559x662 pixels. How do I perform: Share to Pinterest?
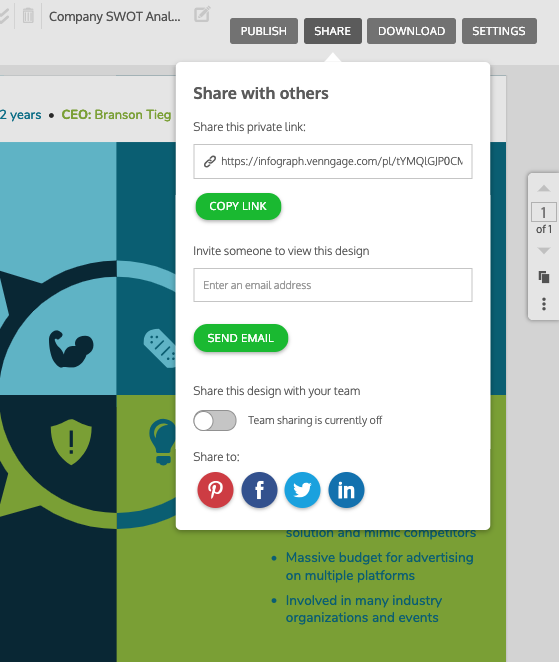click(x=215, y=490)
